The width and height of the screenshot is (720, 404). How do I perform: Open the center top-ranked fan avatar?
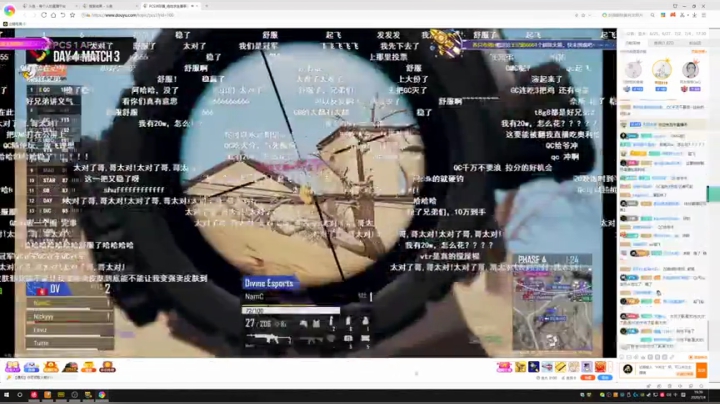[x=662, y=69]
